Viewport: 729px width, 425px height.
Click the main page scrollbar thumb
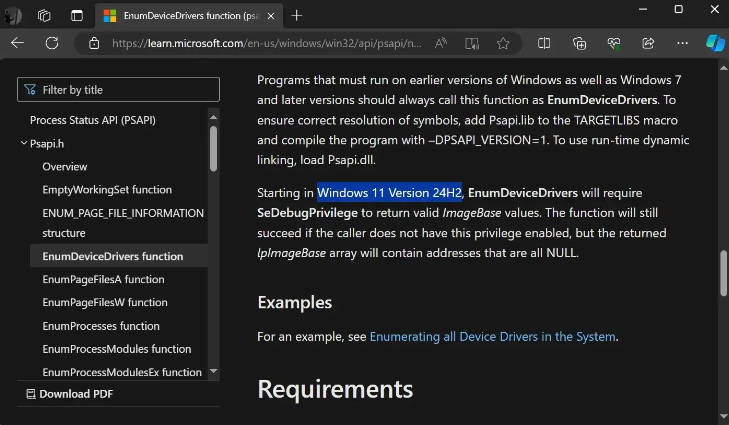(x=723, y=273)
